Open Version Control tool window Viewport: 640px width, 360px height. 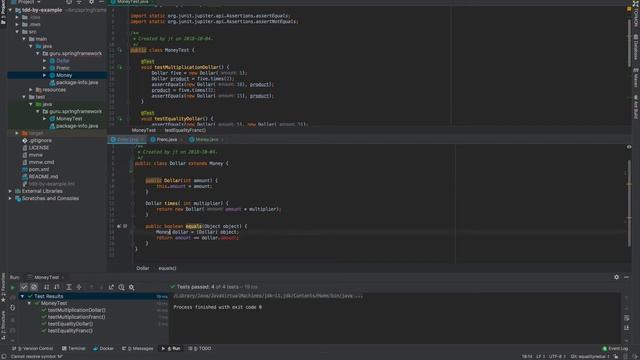[33, 349]
